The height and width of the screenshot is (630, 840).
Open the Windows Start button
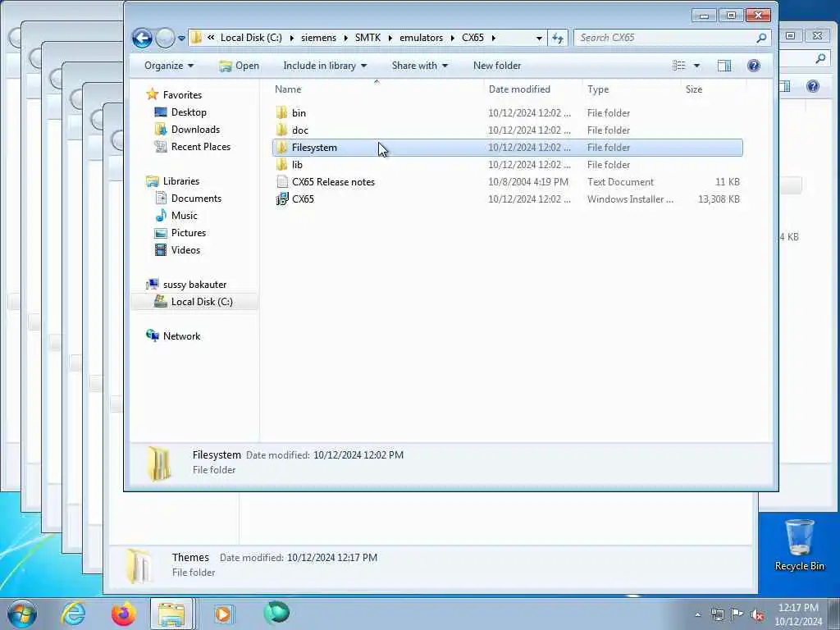pos(22,614)
